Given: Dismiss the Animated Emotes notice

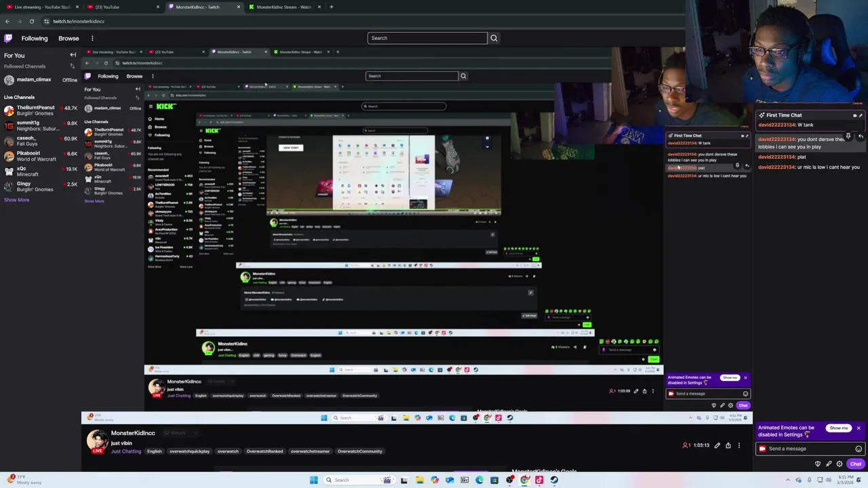Looking at the screenshot, I should click(x=859, y=428).
